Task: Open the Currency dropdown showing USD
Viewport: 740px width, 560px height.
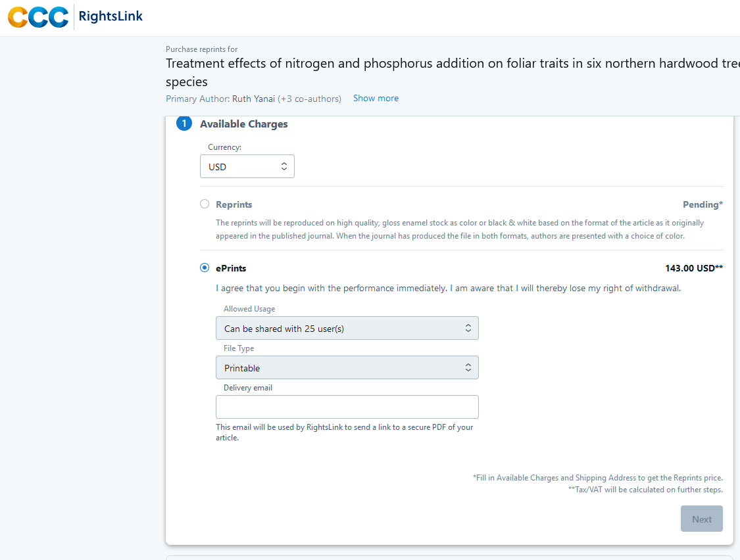Action: click(x=247, y=167)
